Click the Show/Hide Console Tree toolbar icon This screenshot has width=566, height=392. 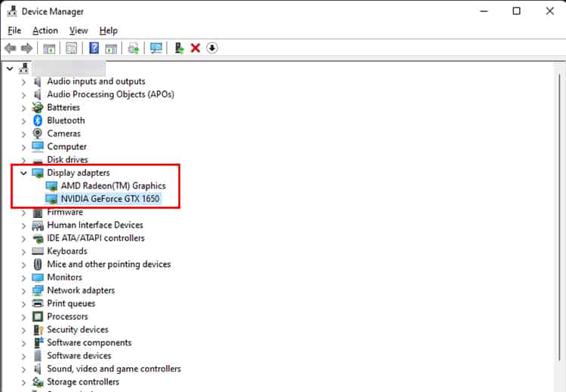click(49, 48)
